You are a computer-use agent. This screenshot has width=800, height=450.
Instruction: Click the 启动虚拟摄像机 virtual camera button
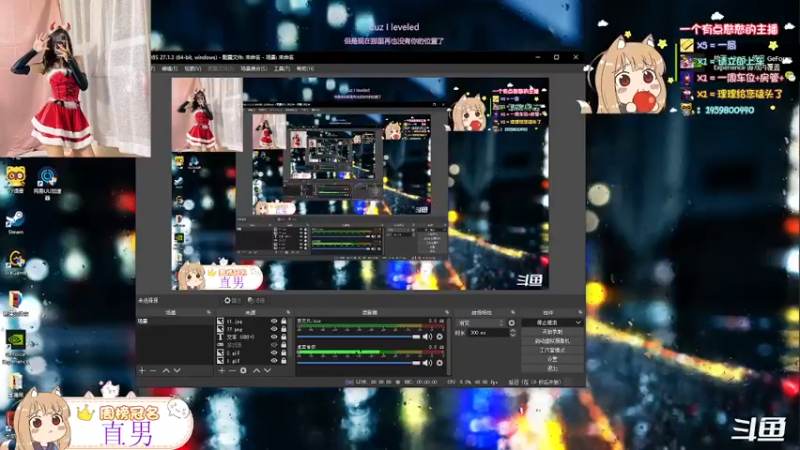tap(552, 341)
